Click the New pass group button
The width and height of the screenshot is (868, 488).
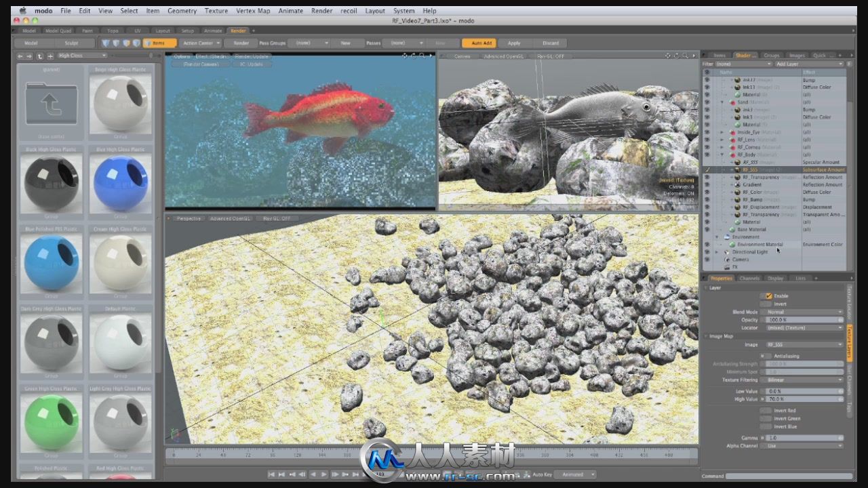click(346, 43)
